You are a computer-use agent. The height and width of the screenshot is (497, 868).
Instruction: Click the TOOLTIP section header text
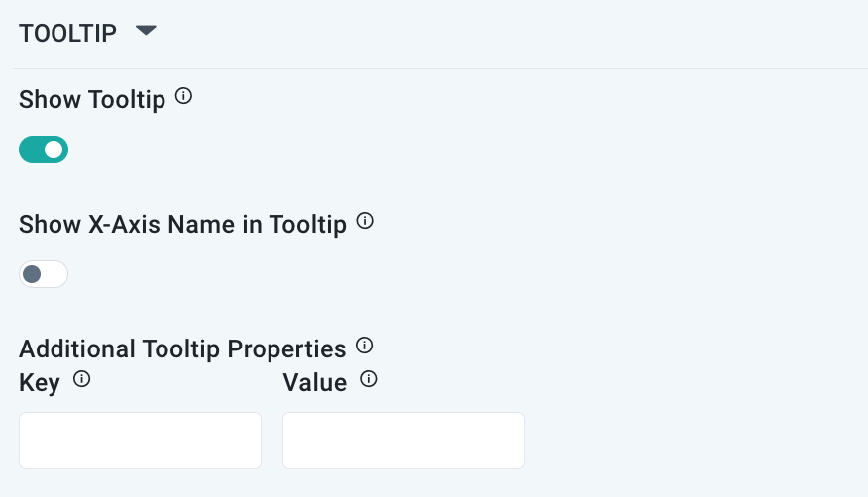pos(67,33)
